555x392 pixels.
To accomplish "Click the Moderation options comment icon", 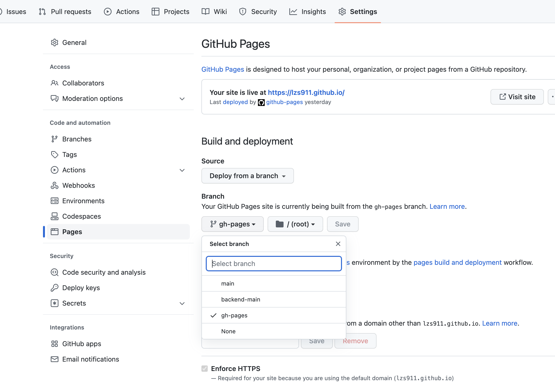I will coord(55,98).
